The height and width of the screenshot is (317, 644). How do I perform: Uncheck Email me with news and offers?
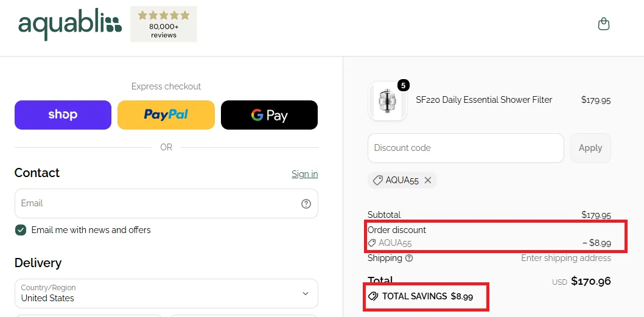[x=21, y=230]
